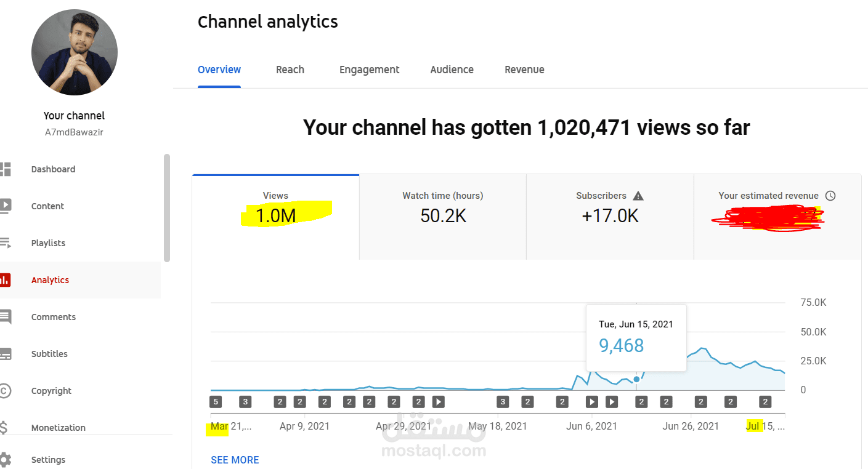The image size is (868, 469).
Task: Click the play marker between Apr 29 and May 18
Action: 438,402
